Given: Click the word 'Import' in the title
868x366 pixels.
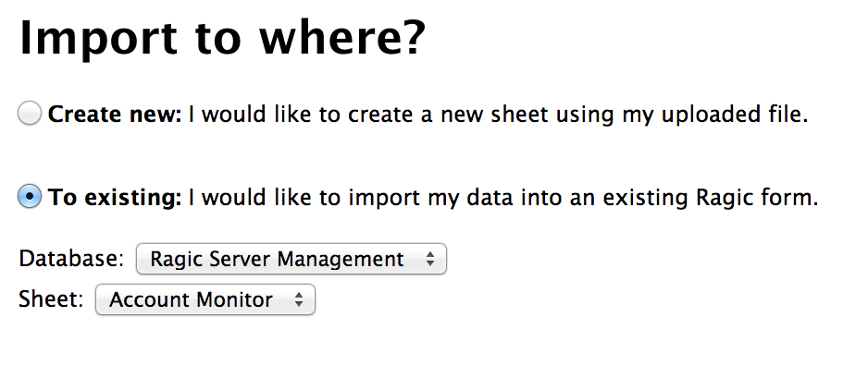Looking at the screenshot, I should point(98,38).
